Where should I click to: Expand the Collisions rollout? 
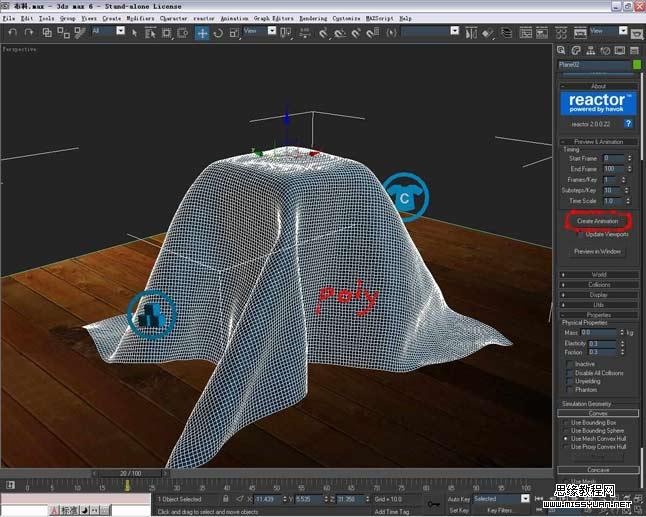[599, 285]
